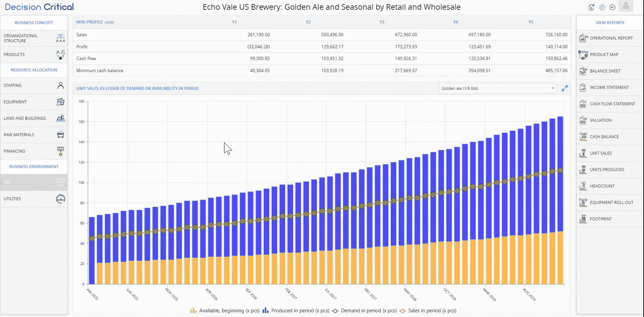Viewport: 644px width, 317px height.
Task: Open Headcount report icon
Action: point(583,186)
